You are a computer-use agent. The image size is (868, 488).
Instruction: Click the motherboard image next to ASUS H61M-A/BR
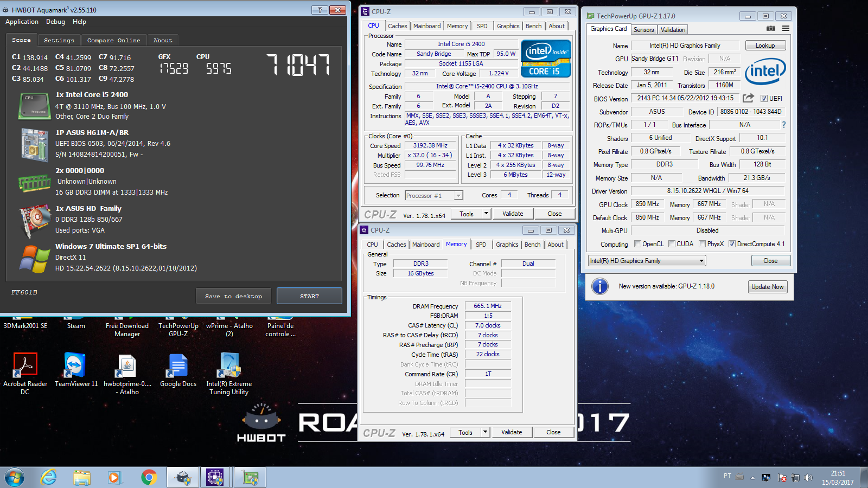click(x=34, y=145)
